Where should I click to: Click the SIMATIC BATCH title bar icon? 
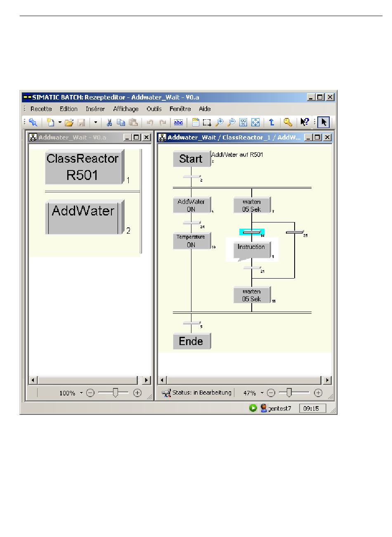(x=27, y=97)
